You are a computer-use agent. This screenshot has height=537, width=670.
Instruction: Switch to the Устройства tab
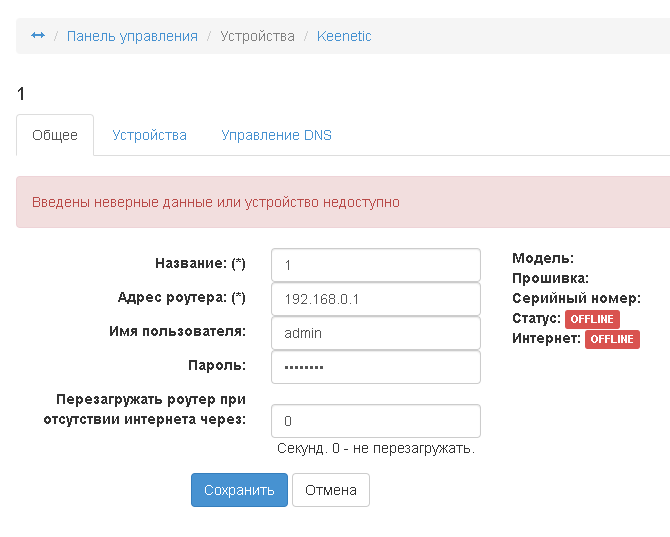149,135
